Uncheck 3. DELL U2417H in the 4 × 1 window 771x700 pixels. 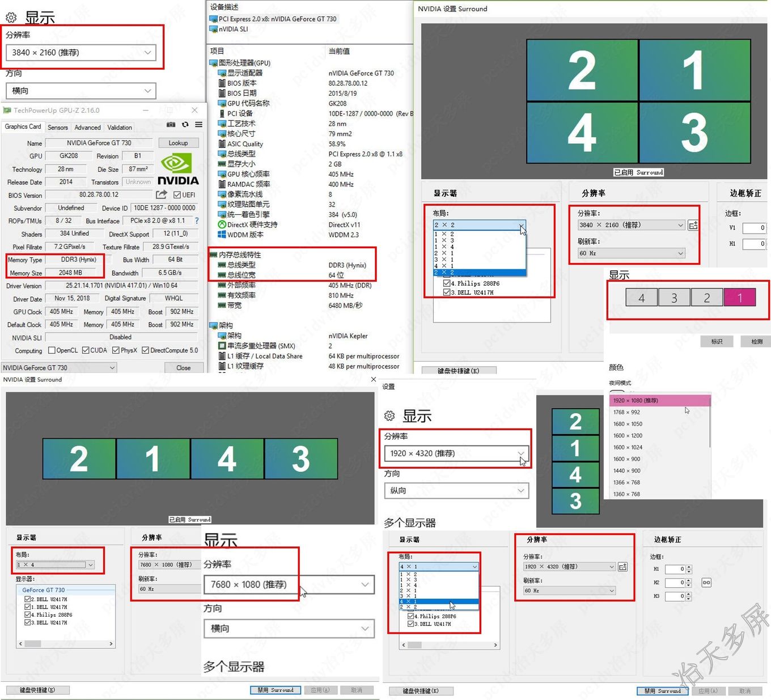pyautogui.click(x=411, y=624)
